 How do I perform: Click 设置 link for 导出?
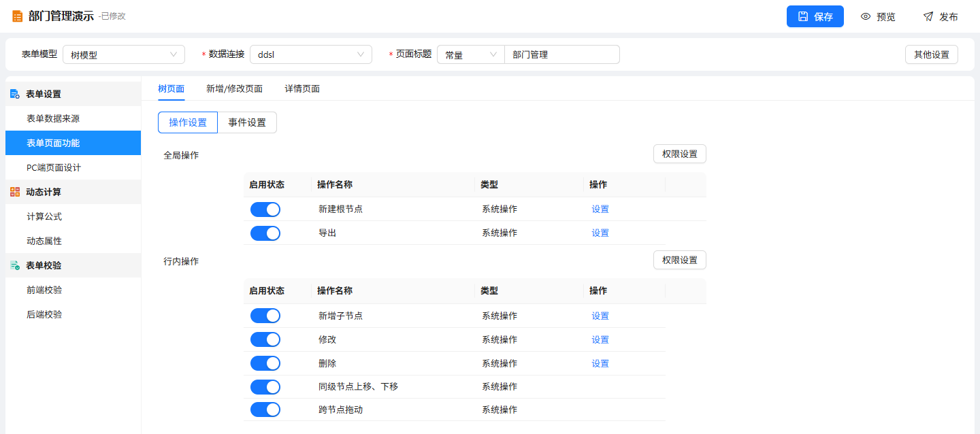(x=600, y=233)
